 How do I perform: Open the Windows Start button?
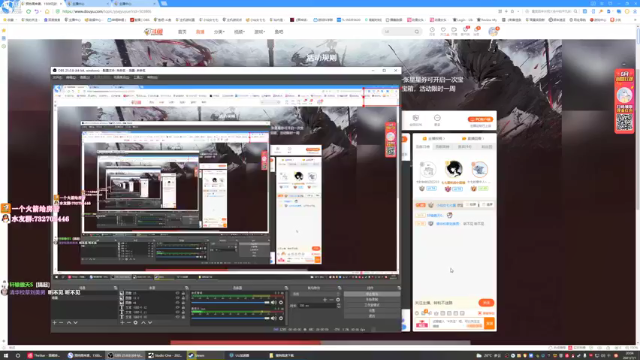point(6,356)
